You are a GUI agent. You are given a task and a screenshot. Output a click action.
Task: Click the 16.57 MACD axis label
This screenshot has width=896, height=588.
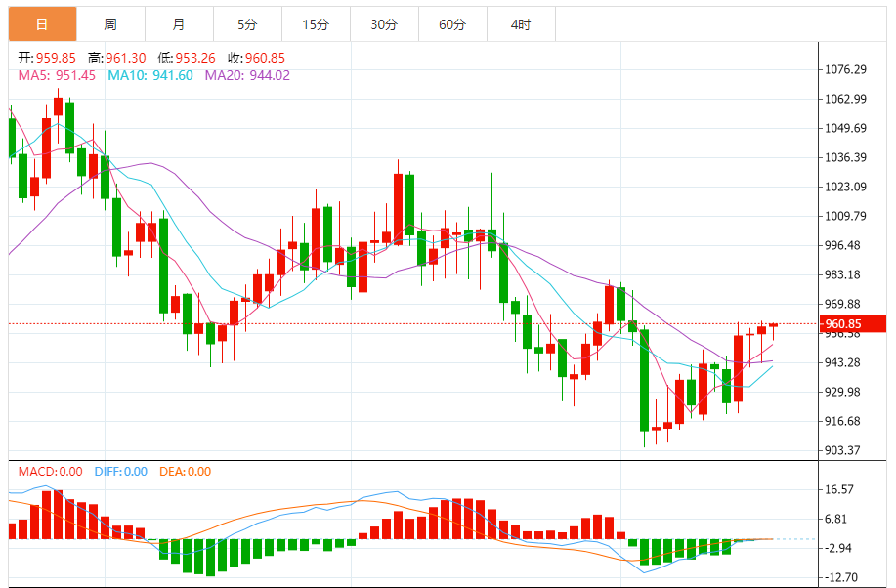point(839,489)
